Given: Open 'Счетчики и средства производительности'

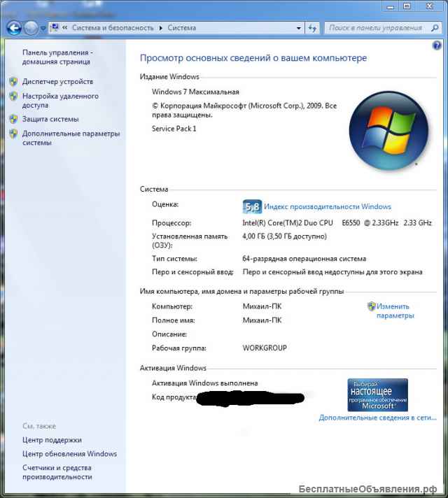Looking at the screenshot, I should point(57,472).
